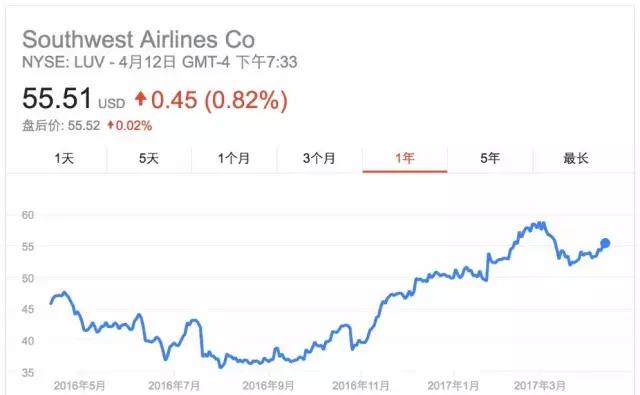Click the chart peak near 2017年3月
This screenshot has width=640, height=395.
point(538,224)
